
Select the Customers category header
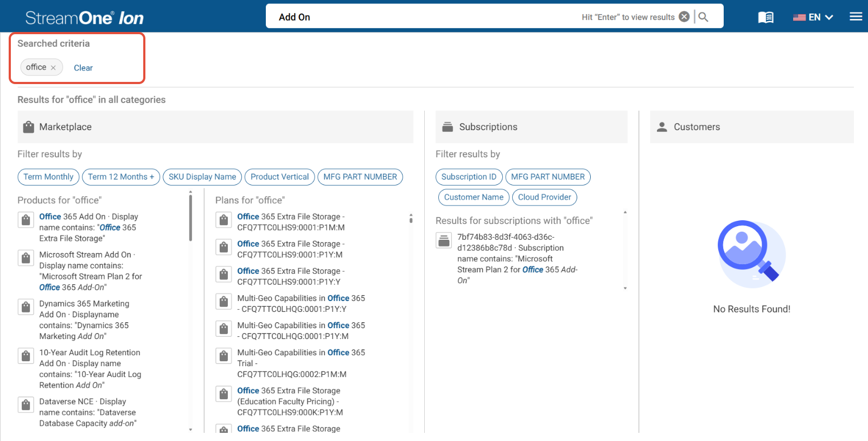click(x=752, y=127)
